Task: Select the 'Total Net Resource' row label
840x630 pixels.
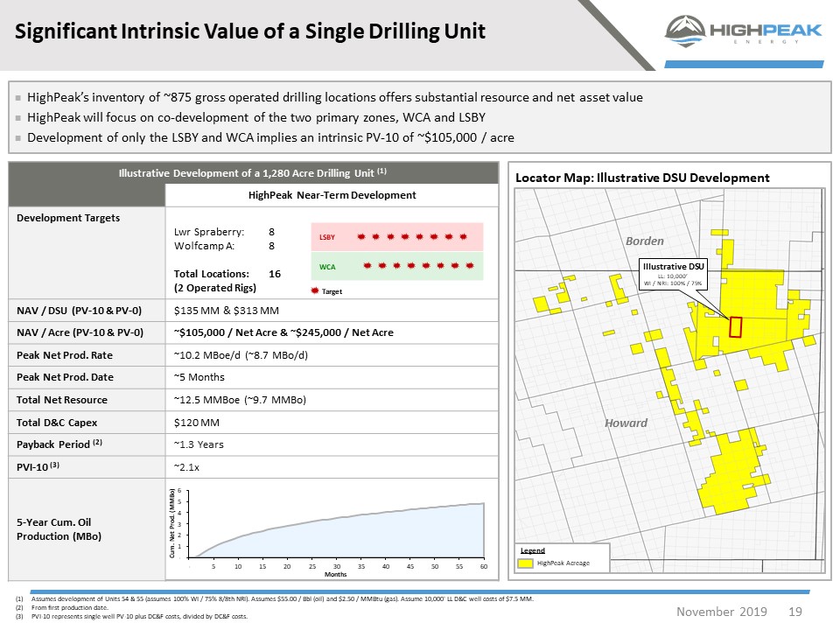Action: pos(61,400)
